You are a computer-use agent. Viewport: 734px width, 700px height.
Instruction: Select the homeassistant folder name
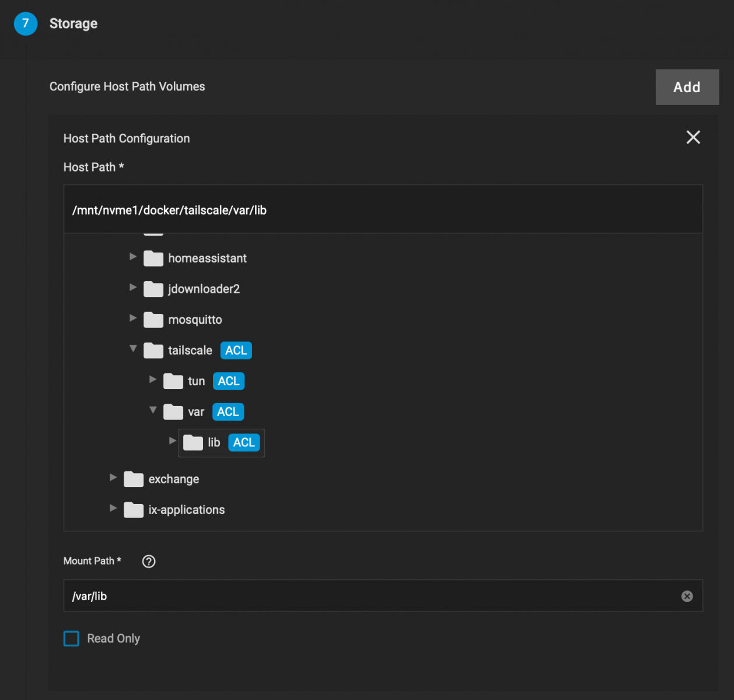tap(207, 258)
